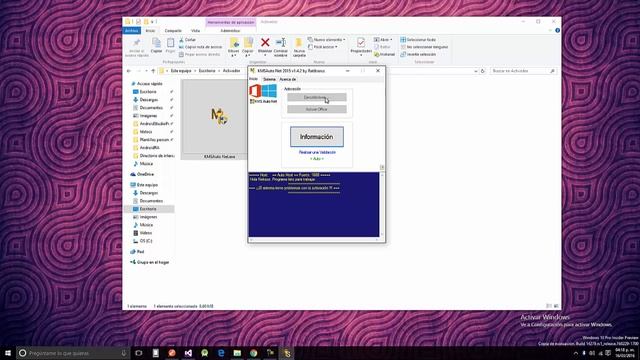Click Pegar acceso directo
The height and width of the screenshot is (360, 640).
click(200, 54)
